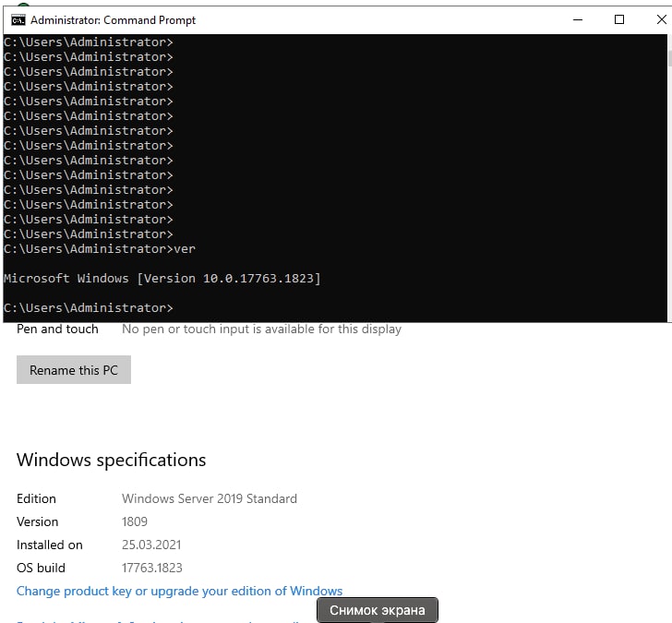Click the Rename this PC button
The height and width of the screenshot is (623, 672).
click(x=74, y=370)
